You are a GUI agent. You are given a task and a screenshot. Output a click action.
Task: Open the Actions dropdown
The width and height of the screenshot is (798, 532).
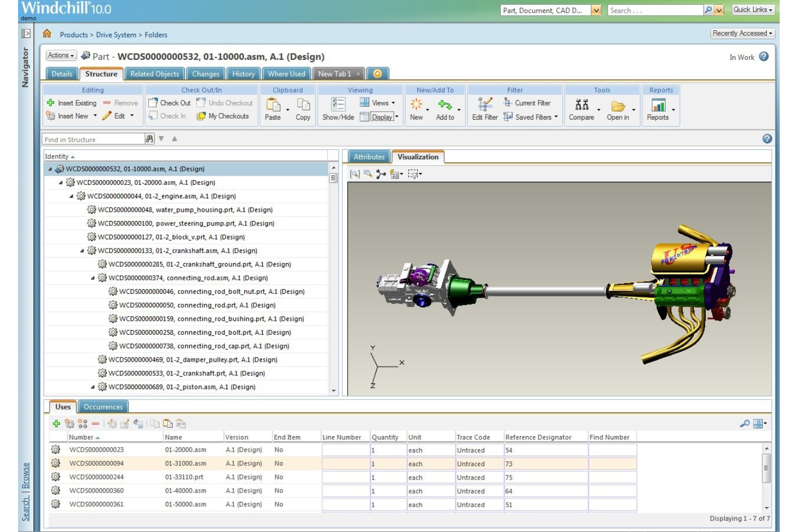pos(61,56)
